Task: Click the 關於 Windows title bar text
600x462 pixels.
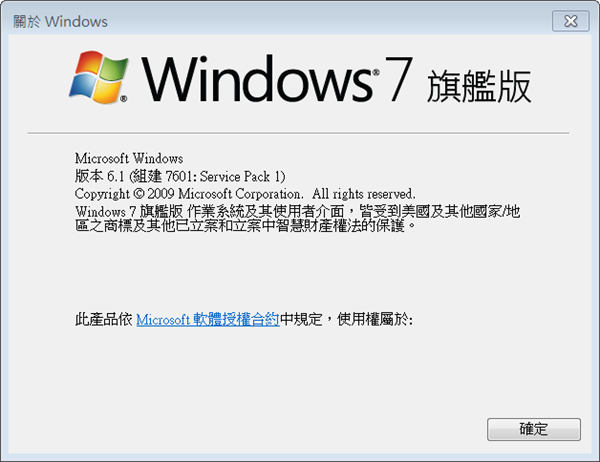Action: (x=60, y=21)
